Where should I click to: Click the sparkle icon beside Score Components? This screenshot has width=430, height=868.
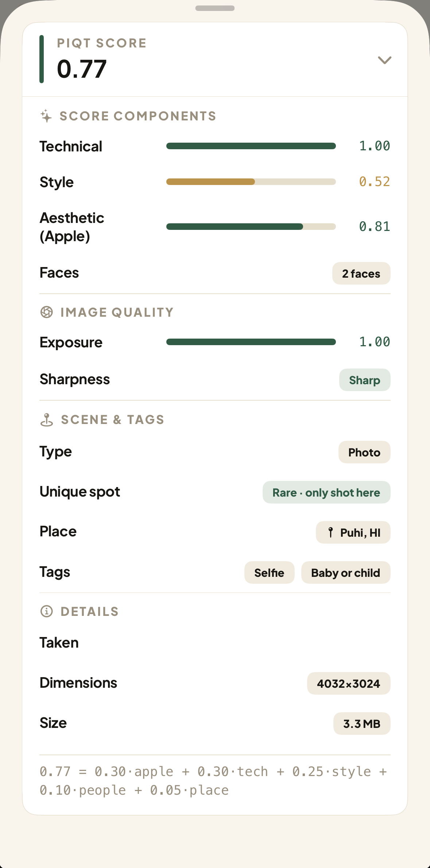coord(46,116)
